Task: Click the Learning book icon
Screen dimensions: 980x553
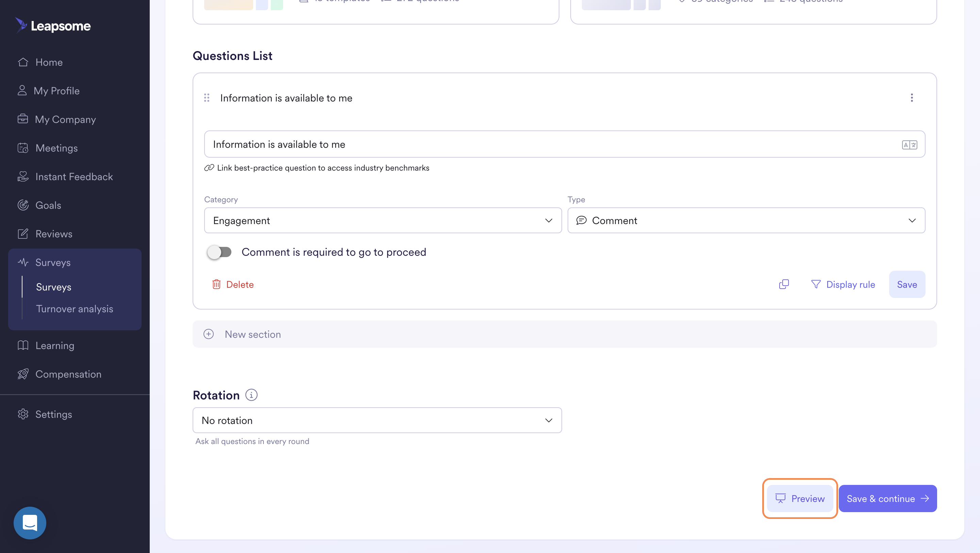Action: point(23,345)
